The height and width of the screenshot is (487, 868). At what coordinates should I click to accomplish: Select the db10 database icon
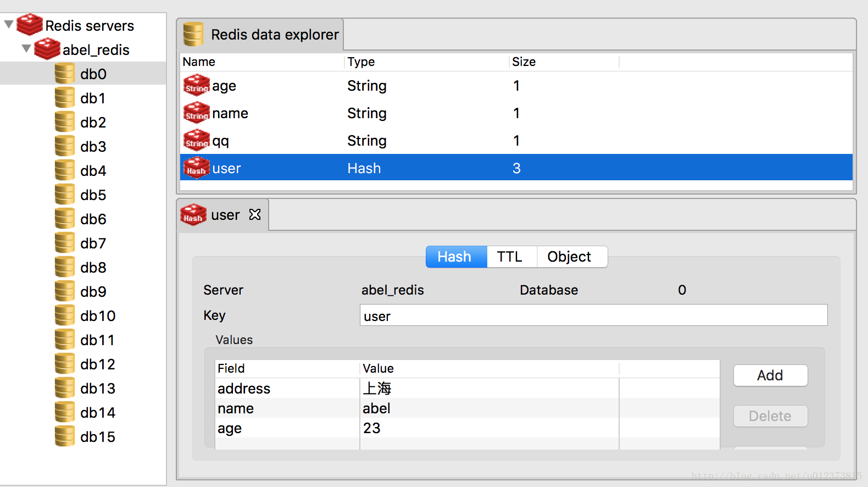[65, 315]
